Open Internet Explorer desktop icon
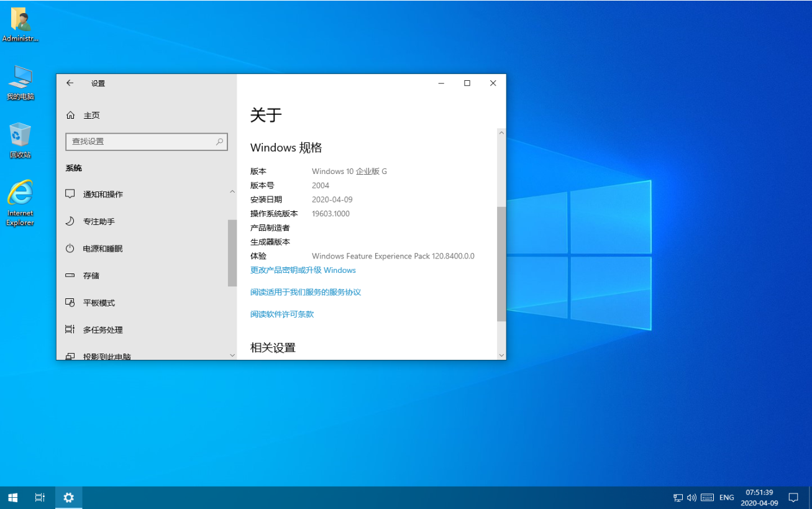Viewport: 812px width, 509px height. [20, 203]
